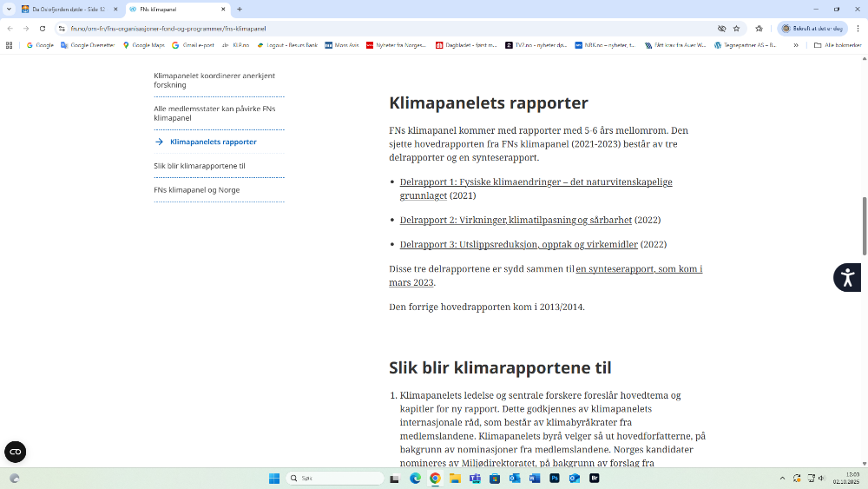Show hidden system tray icons
Viewport: 868px width, 489px height.
pos(782,478)
